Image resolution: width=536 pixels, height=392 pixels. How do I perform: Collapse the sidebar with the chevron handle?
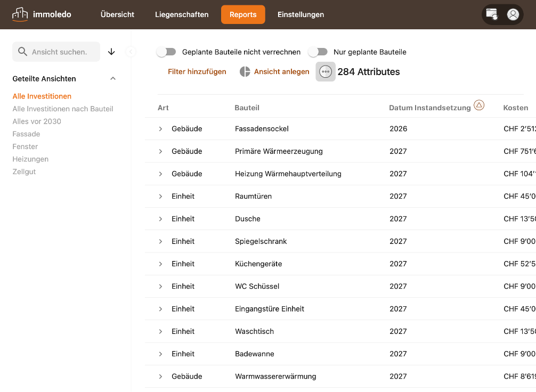[x=131, y=52]
